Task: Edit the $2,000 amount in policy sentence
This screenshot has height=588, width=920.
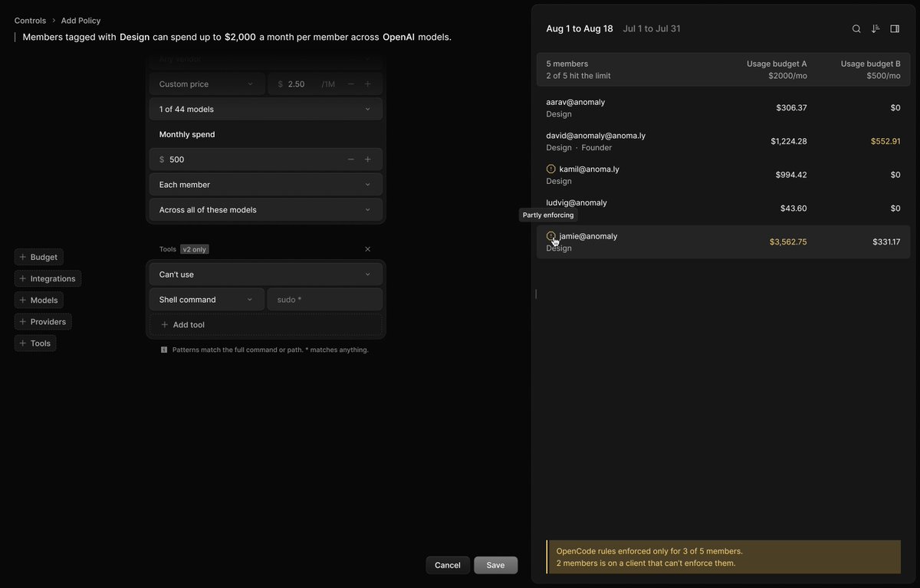Action: click(x=240, y=37)
